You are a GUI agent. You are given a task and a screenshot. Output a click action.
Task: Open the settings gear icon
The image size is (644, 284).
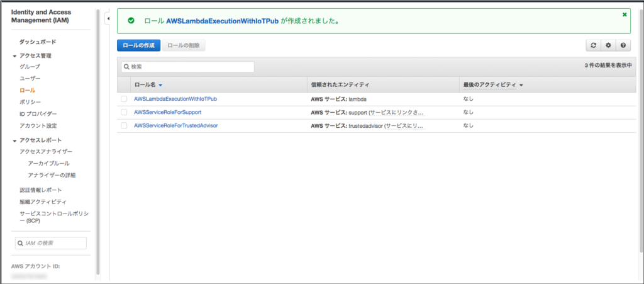(608, 45)
